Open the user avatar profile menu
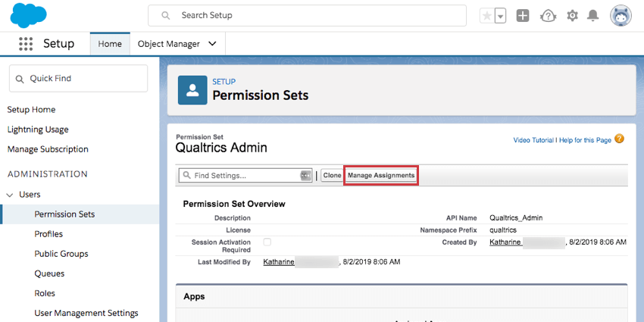644x322 pixels. click(621, 15)
